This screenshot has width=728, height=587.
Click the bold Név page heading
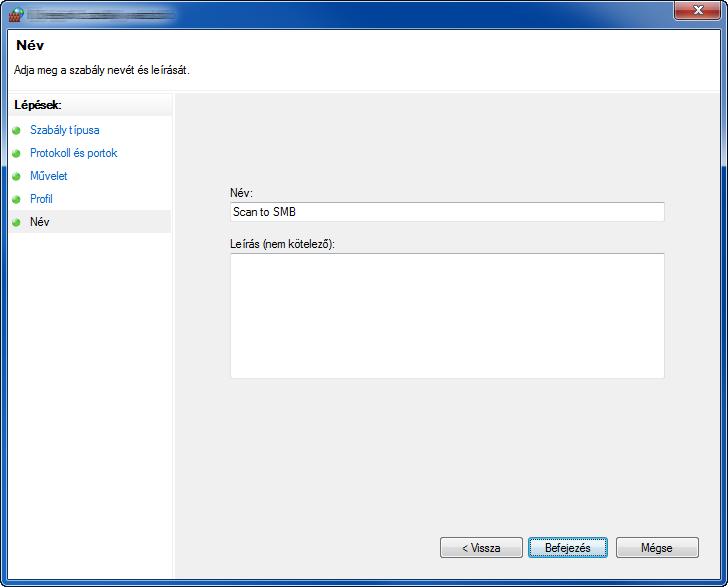pyautogui.click(x=30, y=45)
